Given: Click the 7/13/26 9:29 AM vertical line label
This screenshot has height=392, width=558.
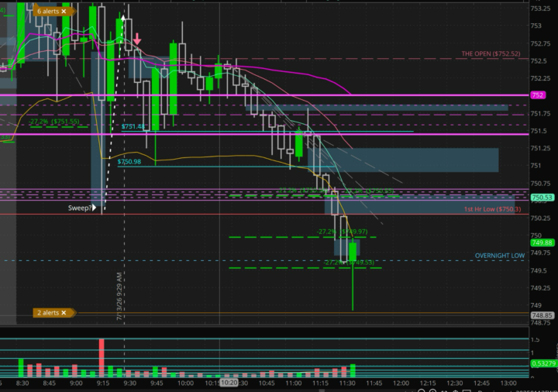Looking at the screenshot, I should tap(119, 296).
